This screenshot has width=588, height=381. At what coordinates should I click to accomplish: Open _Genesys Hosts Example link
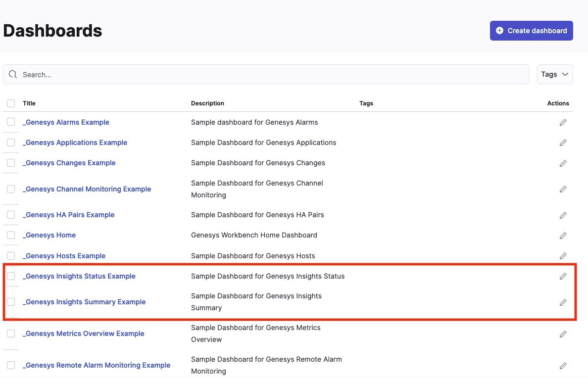(x=64, y=256)
